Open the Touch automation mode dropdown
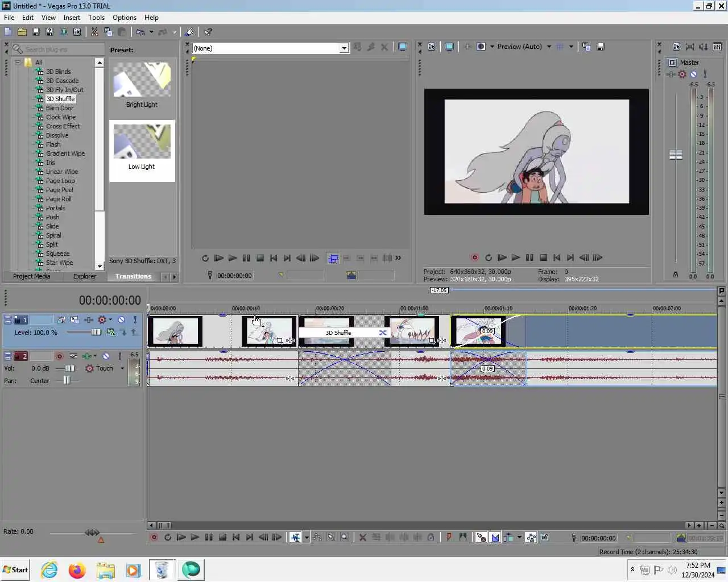Viewport: 728px width, 582px height. (122, 368)
